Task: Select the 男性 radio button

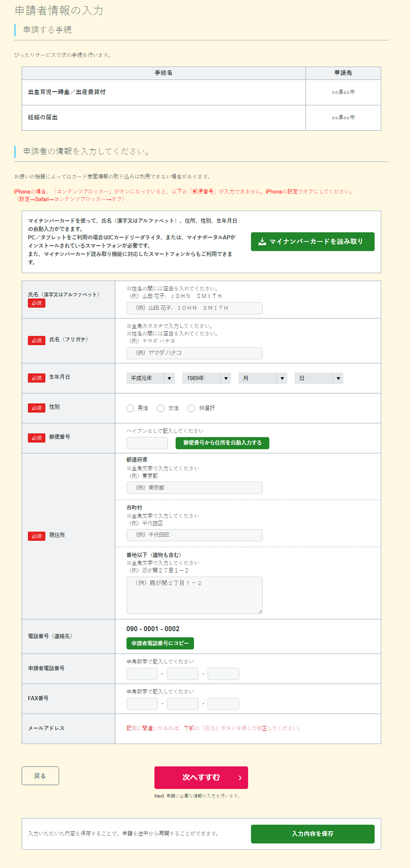Action: point(130,408)
